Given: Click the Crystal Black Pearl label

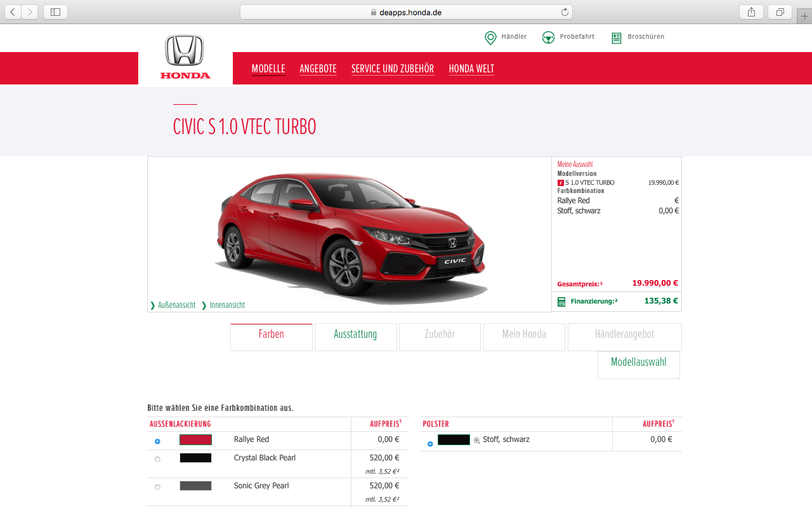Looking at the screenshot, I should (265, 458).
